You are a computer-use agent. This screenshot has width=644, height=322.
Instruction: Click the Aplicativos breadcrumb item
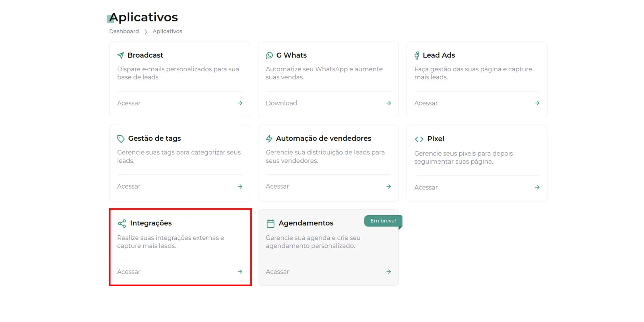point(167,31)
